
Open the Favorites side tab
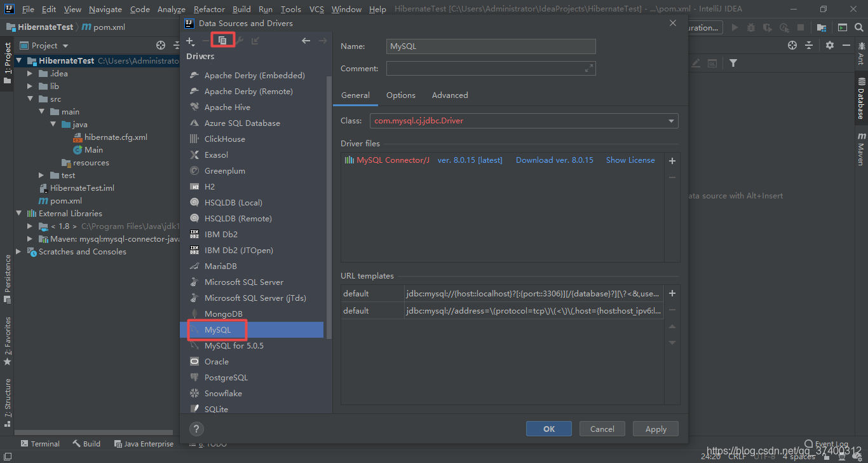[8, 341]
